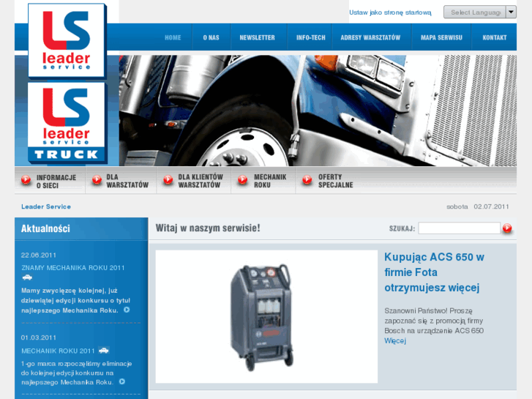Click the red search submit button
The image size is (532, 399).
(507, 228)
